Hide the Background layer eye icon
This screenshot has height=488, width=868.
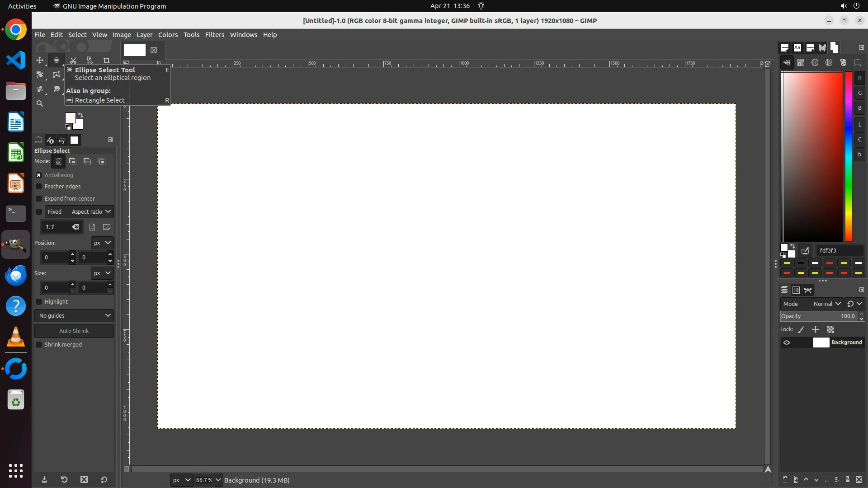point(787,343)
